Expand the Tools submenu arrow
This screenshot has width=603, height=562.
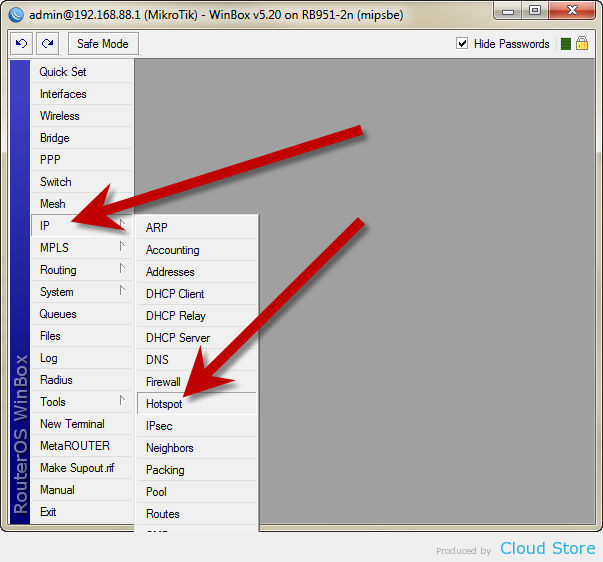(x=122, y=400)
